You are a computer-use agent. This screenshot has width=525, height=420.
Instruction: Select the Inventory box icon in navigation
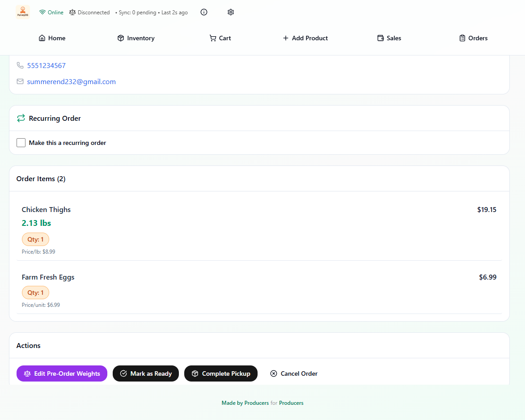[x=120, y=38]
